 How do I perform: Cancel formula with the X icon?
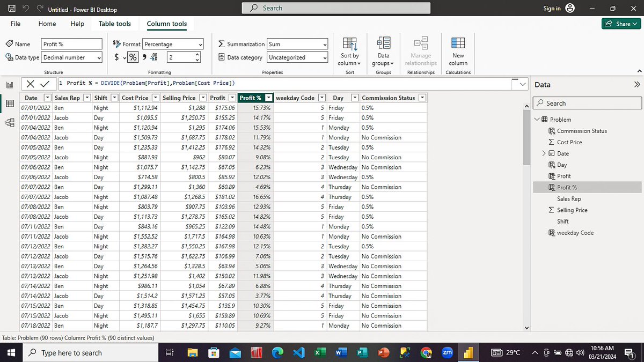point(31,84)
